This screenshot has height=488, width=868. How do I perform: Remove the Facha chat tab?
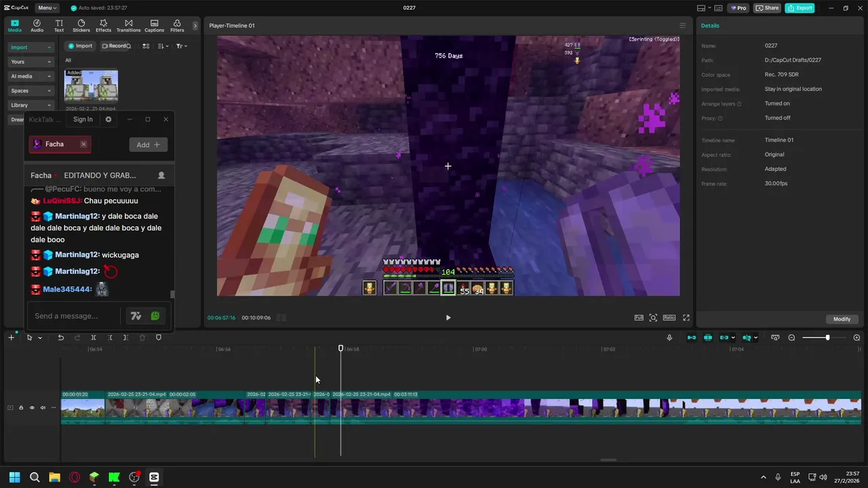point(83,144)
